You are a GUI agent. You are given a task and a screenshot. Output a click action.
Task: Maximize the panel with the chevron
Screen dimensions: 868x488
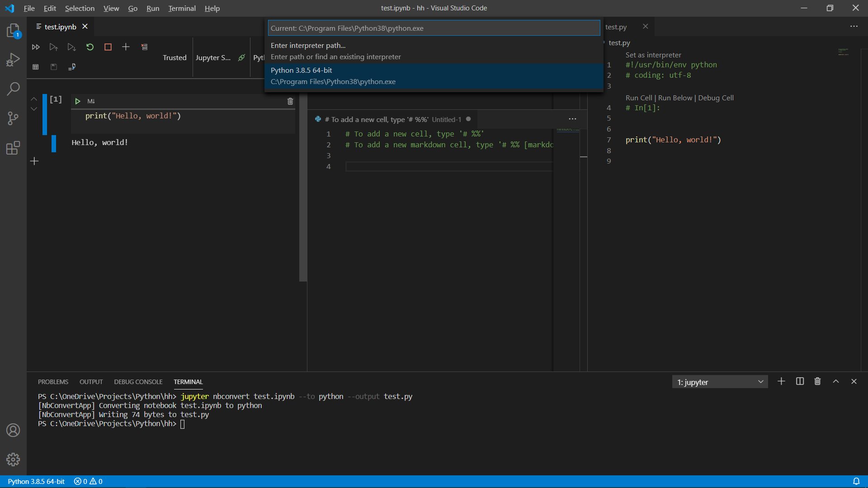click(x=836, y=381)
